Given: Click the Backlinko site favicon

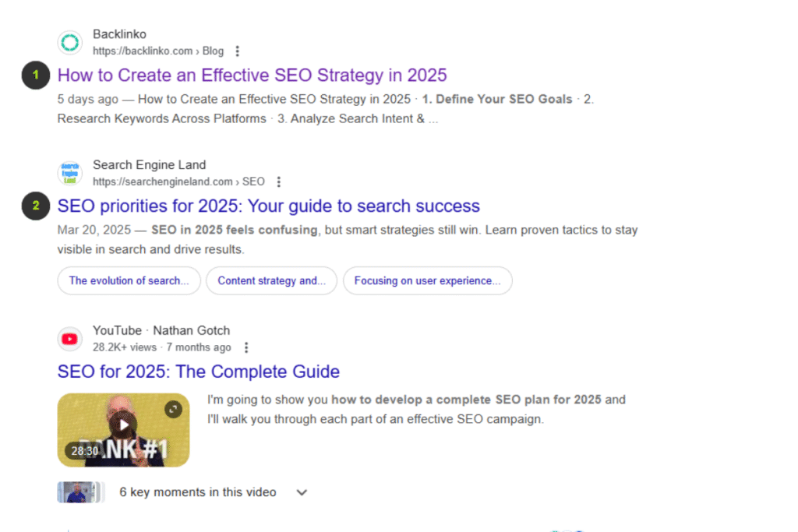Looking at the screenshot, I should point(70,43).
